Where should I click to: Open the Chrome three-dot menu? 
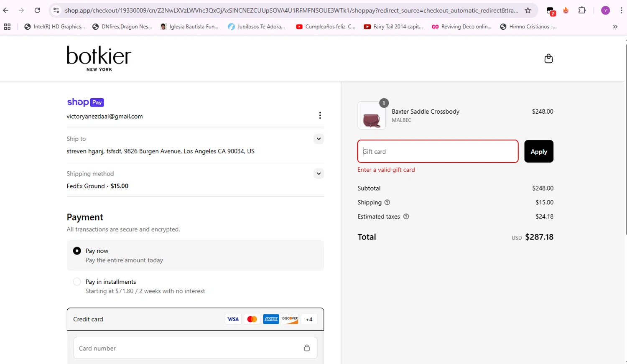pos(621,10)
